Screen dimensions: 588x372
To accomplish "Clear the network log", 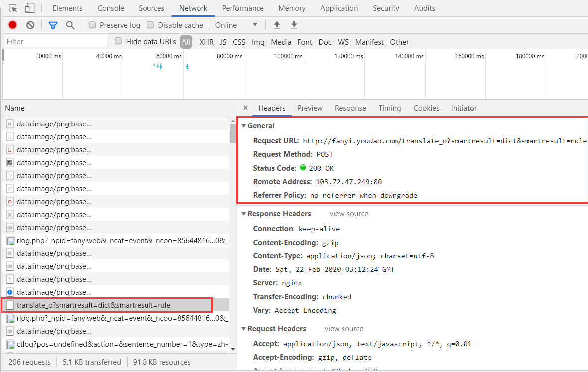I will click(30, 25).
